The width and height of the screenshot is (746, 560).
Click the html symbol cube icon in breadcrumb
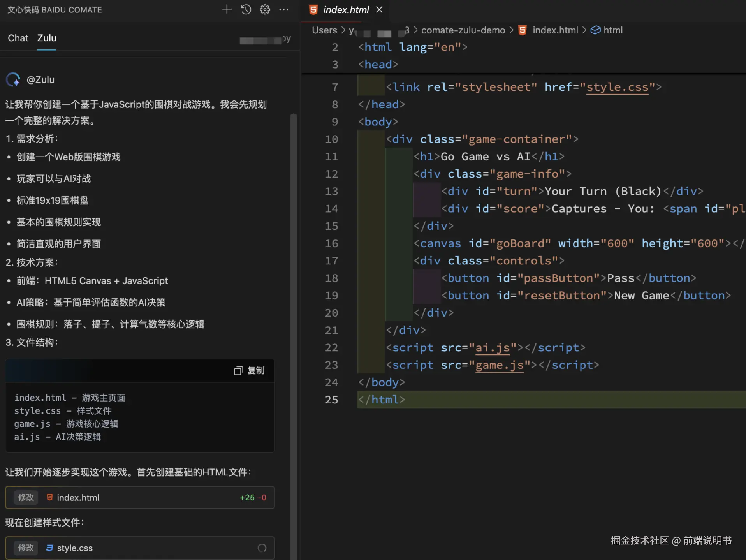(x=595, y=30)
